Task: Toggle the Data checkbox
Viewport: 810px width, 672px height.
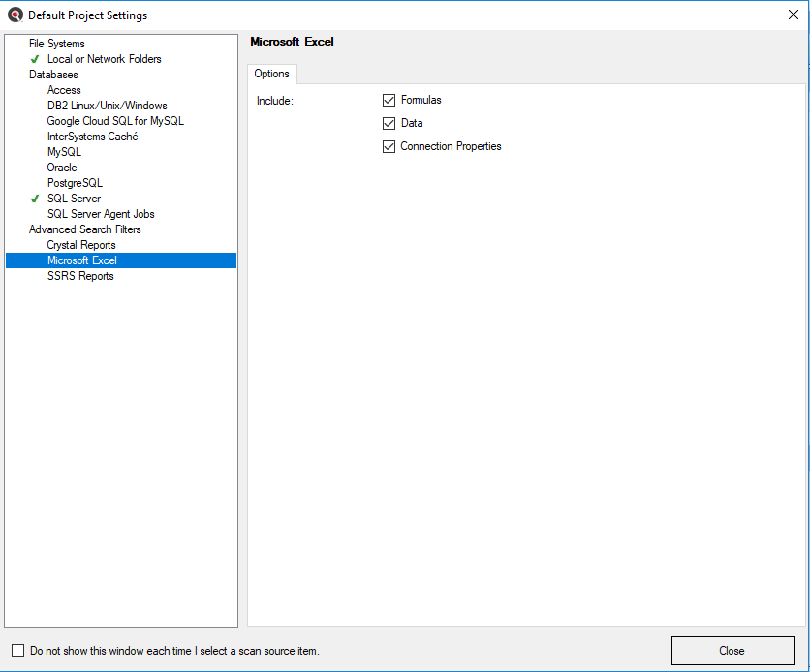Action: [389, 123]
